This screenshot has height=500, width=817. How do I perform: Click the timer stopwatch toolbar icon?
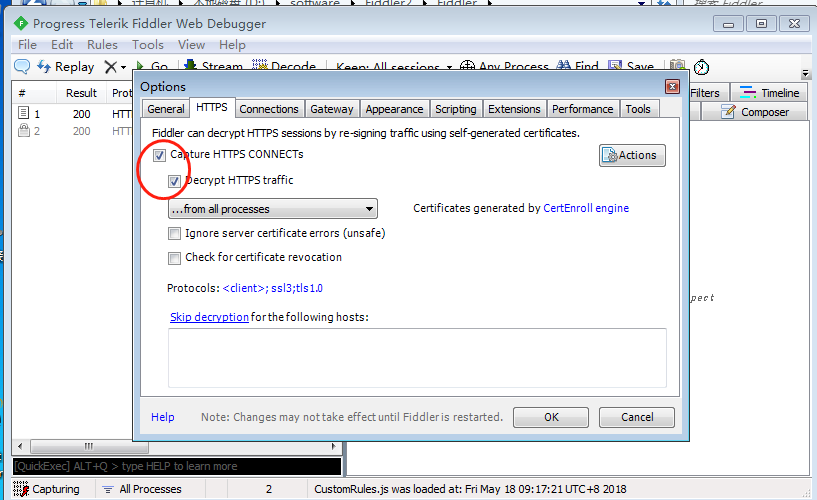point(701,67)
